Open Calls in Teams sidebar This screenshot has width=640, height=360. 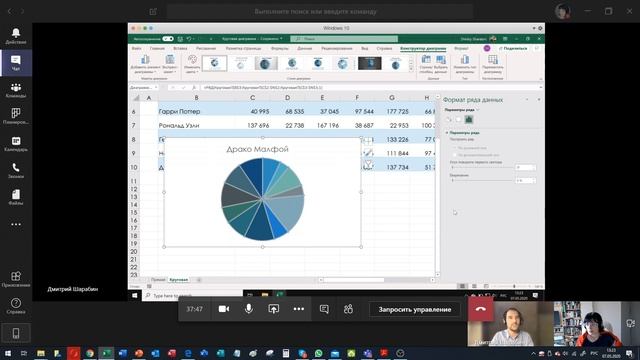16,171
